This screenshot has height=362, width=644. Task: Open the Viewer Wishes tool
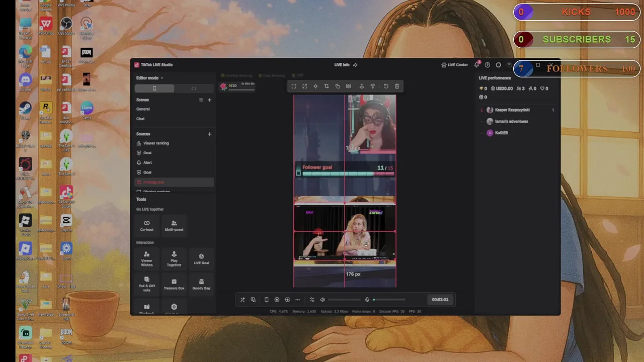147,259
